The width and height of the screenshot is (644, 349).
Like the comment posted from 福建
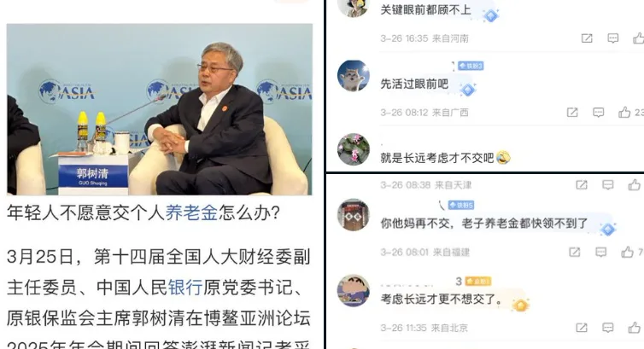click(x=627, y=252)
